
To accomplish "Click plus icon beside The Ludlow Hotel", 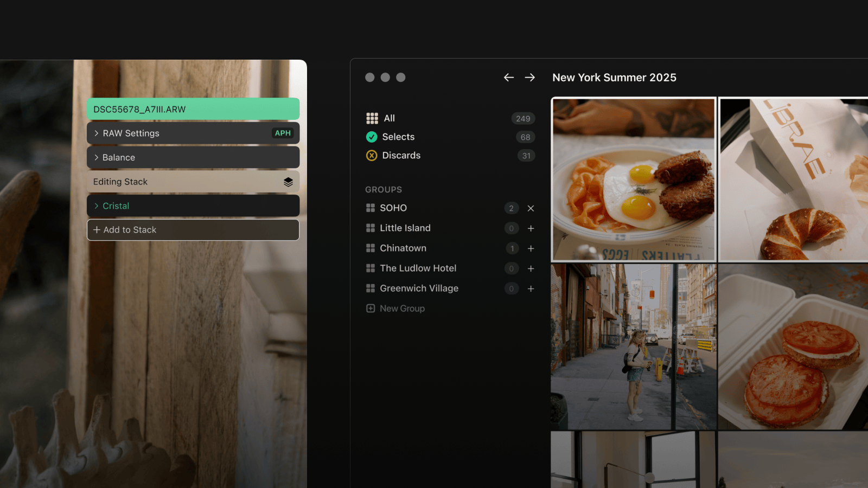I will tap(531, 268).
